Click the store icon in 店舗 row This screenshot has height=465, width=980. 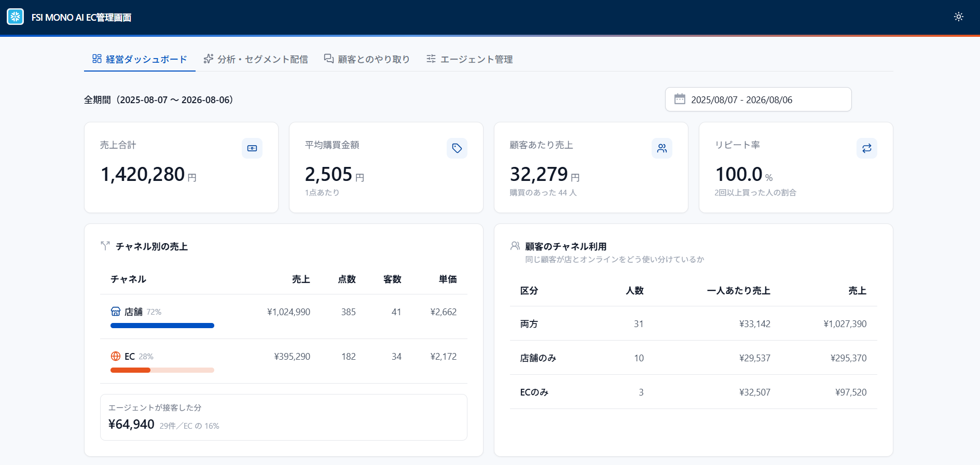pos(116,312)
